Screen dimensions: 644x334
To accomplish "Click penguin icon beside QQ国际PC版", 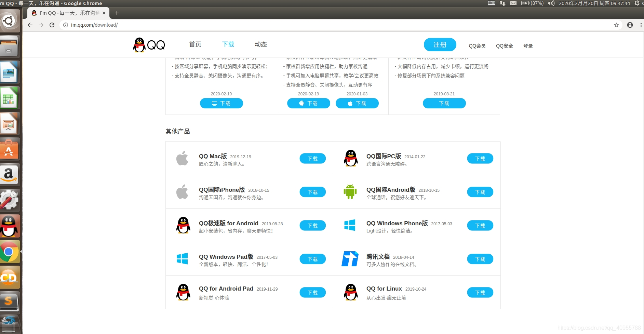I will pyautogui.click(x=351, y=158).
